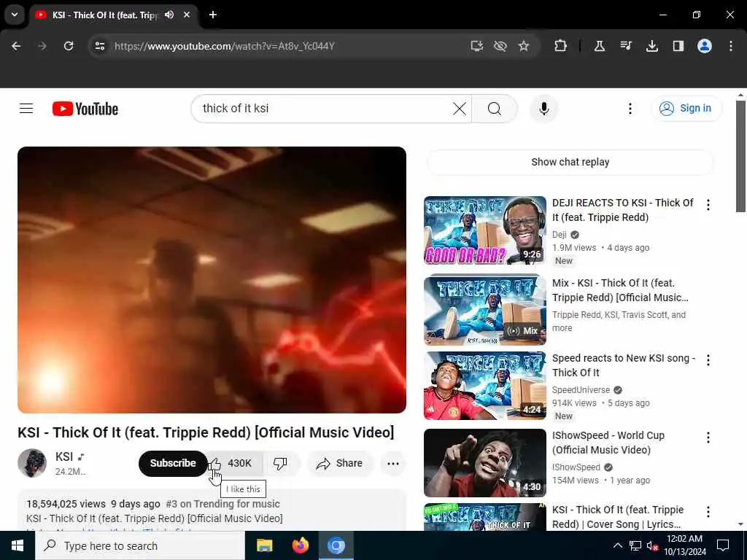Open IShowSpeed - World Cup title link

tap(608, 443)
